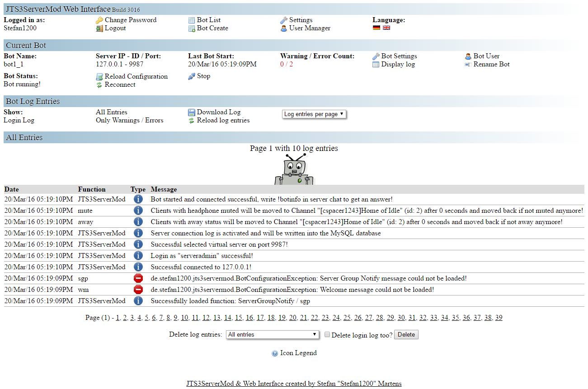The width and height of the screenshot is (588, 389).
Task: Enable the Delete login log checkbox
Action: coord(328,335)
